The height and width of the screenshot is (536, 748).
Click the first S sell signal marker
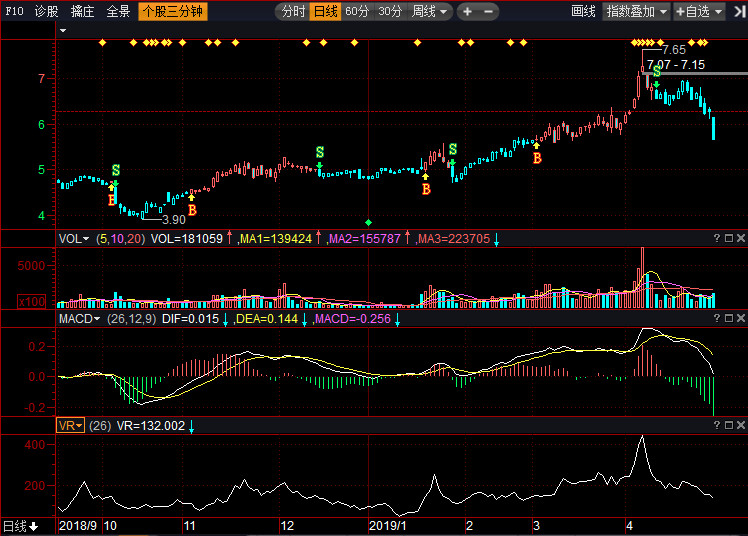[x=115, y=171]
